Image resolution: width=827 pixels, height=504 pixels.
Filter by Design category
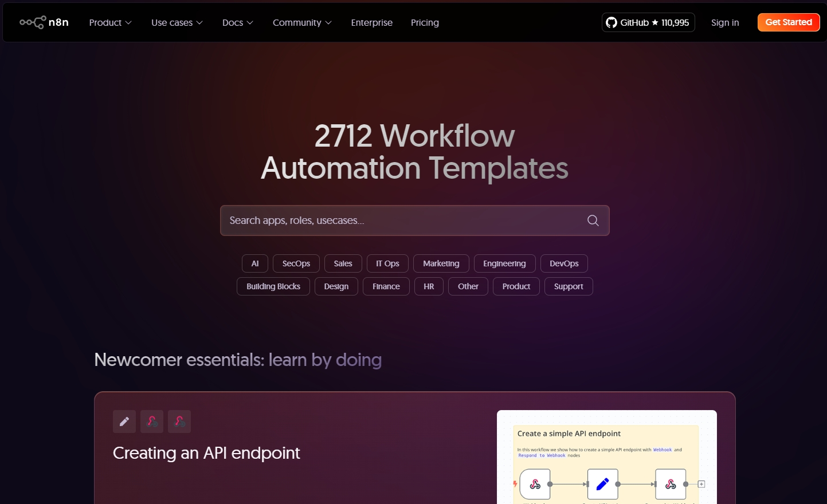click(336, 286)
